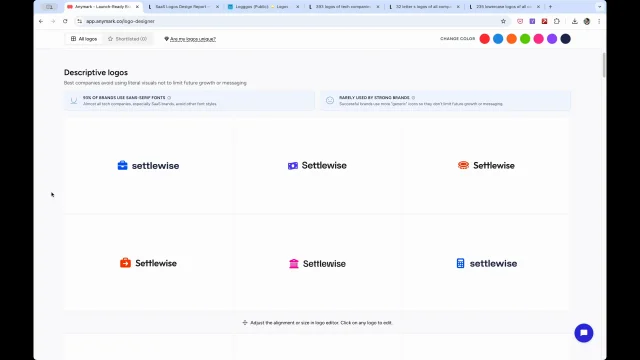Open the red extension icon in toolbar
The height and width of the screenshot is (360, 640).
(x=544, y=21)
